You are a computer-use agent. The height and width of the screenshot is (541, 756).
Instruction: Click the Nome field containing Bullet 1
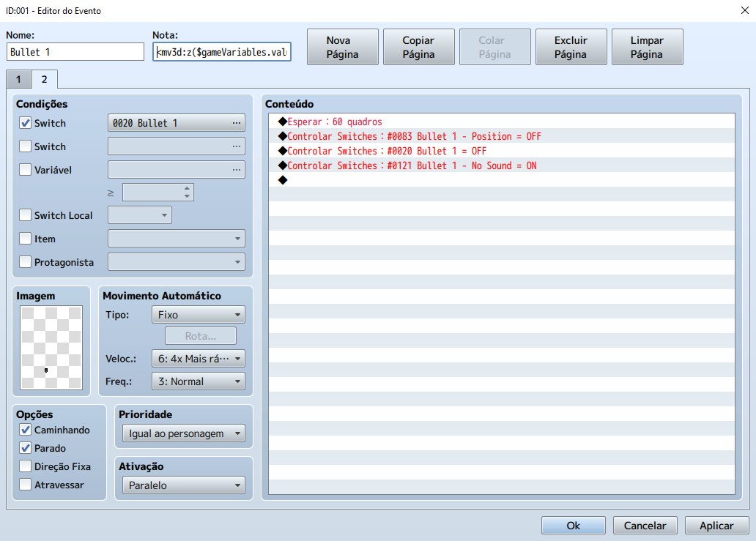click(75, 52)
